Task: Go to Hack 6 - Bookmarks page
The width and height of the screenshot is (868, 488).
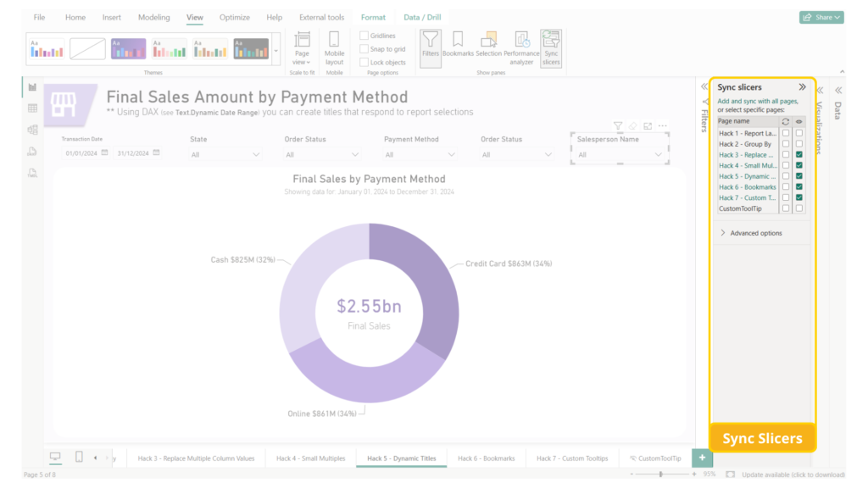Action: (486, 458)
